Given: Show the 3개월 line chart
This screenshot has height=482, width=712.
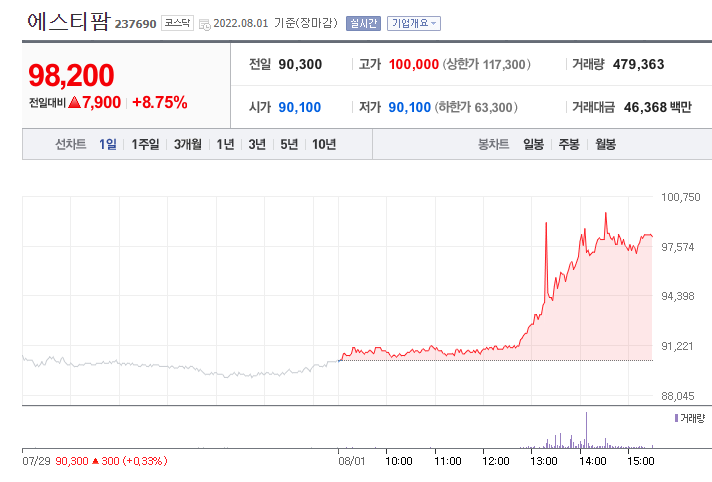Looking at the screenshot, I should [188, 144].
